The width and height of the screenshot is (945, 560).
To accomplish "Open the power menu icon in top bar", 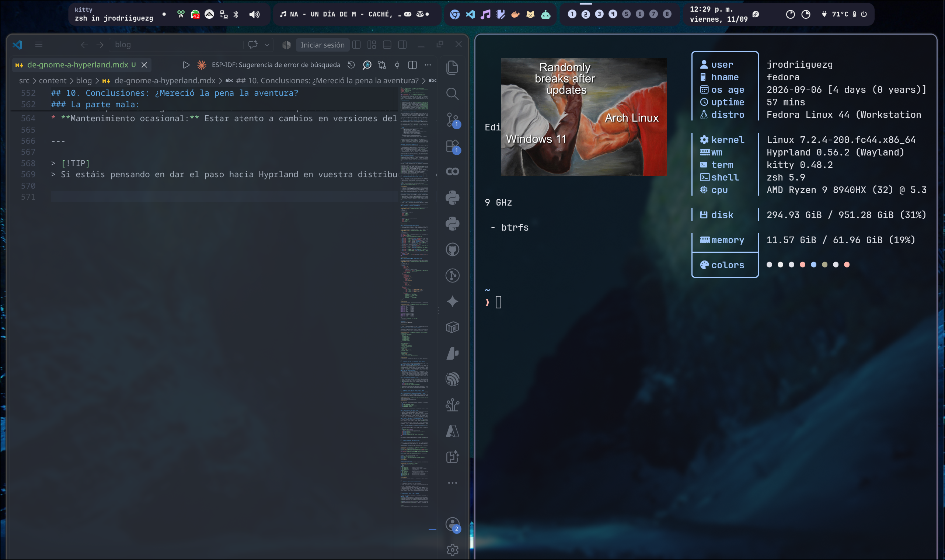I will [x=864, y=14].
